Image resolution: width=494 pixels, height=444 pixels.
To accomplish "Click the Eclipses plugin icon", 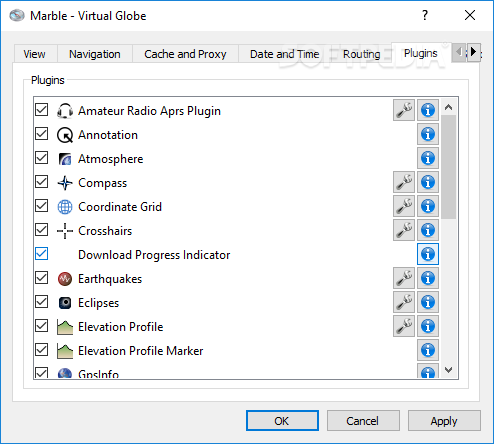I will pyautogui.click(x=65, y=303).
